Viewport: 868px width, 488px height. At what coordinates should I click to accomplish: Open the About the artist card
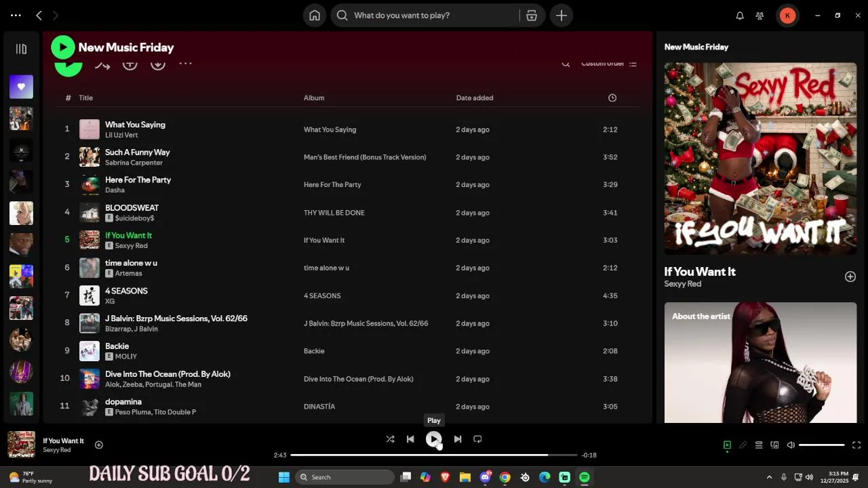pos(760,363)
